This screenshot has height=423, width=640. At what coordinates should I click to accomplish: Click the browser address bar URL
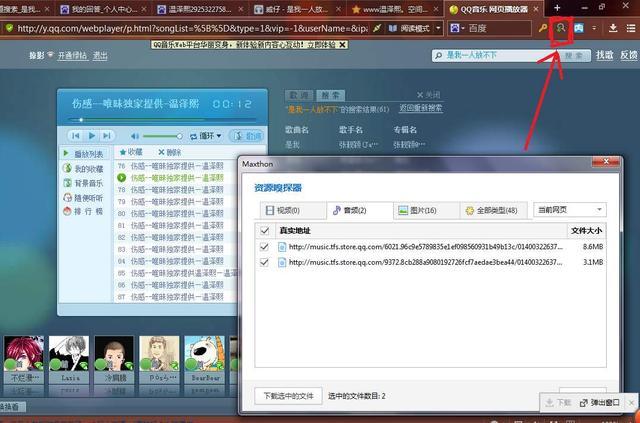coord(192,28)
